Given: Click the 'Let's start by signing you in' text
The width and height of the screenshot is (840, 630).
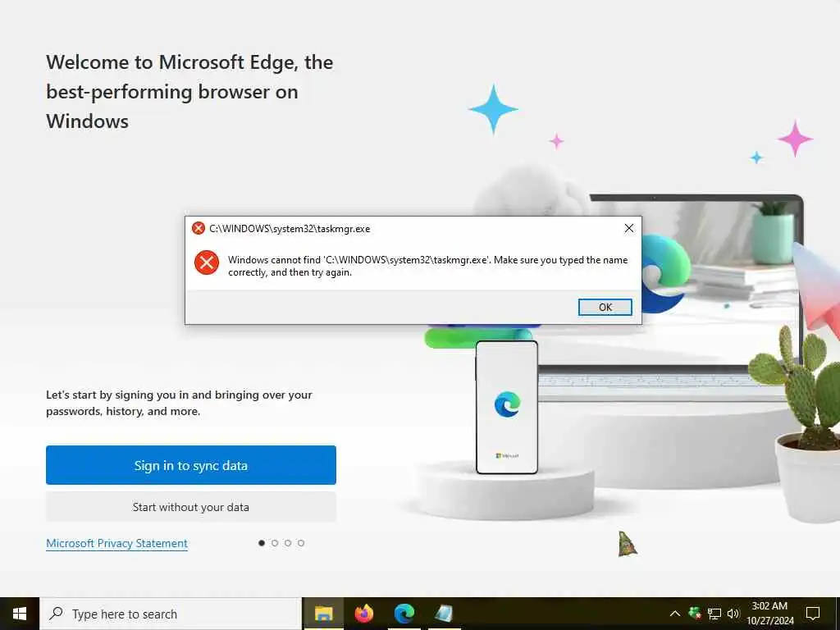Looking at the screenshot, I should coord(179,403).
